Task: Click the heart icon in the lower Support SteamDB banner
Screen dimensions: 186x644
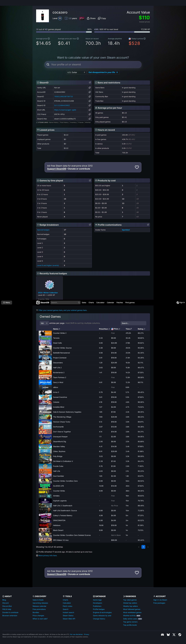Action: click(137, 572)
